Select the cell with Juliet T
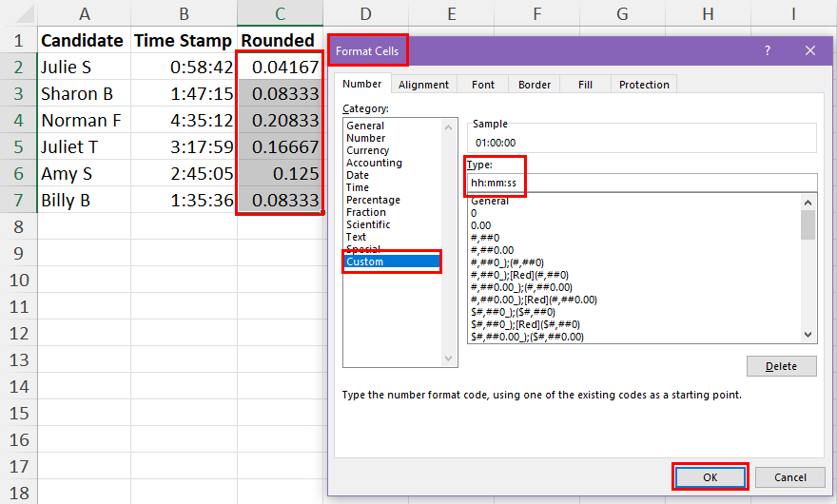The image size is (837, 504). click(85, 146)
